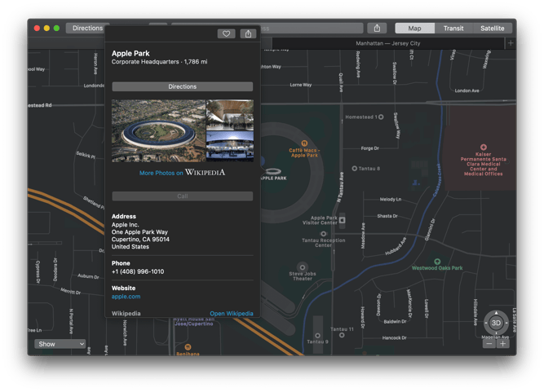The height and width of the screenshot is (392, 544).
Task: Select the Tantau Reception Center marker
Action: (x=323, y=234)
